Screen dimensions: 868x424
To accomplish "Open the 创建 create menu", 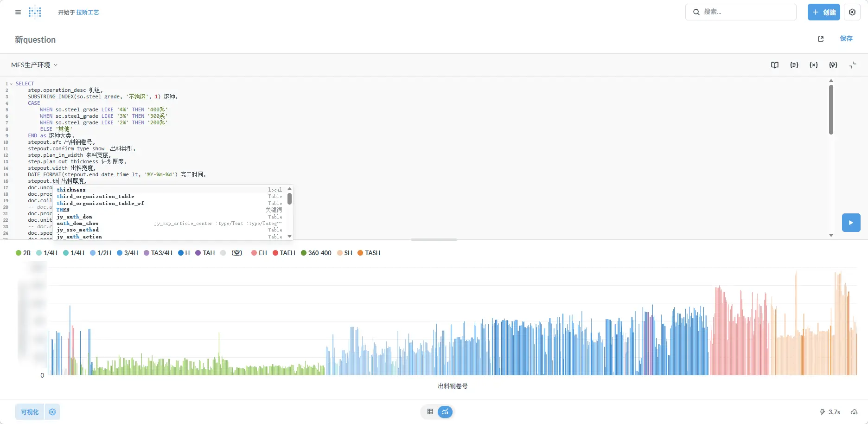I will point(823,13).
